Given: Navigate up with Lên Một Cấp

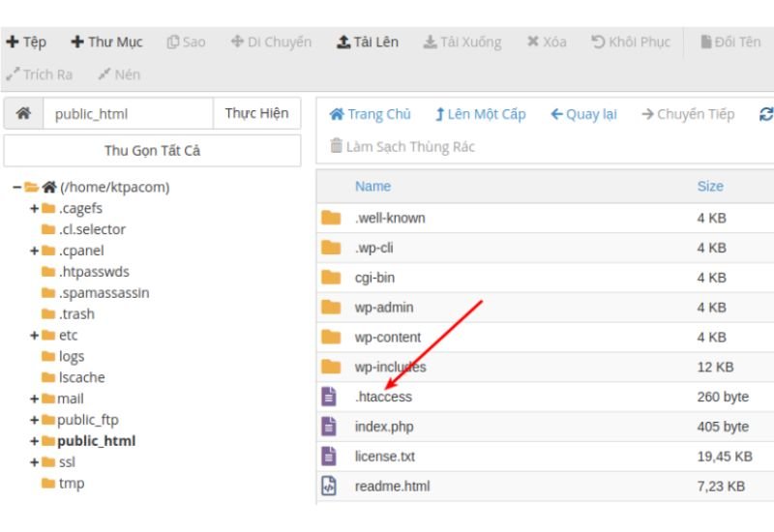Looking at the screenshot, I should [x=480, y=114].
